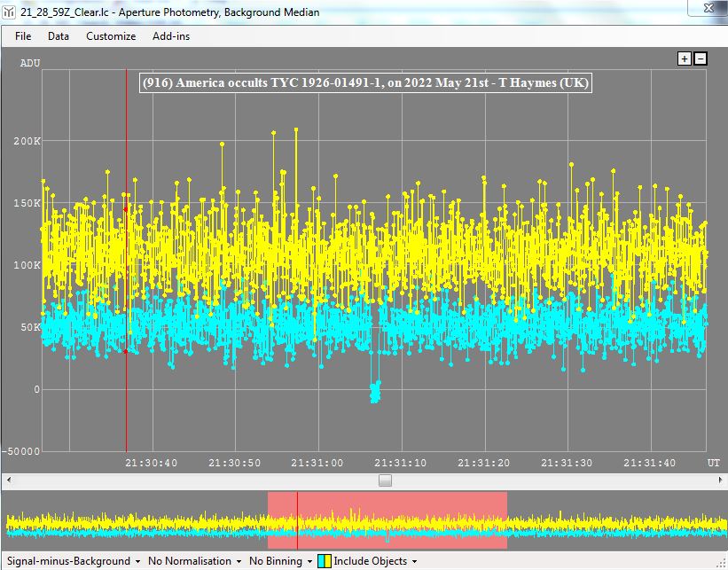This screenshot has height=570, width=728.
Task: Close the light curve window
Action: pyautogui.click(x=706, y=10)
